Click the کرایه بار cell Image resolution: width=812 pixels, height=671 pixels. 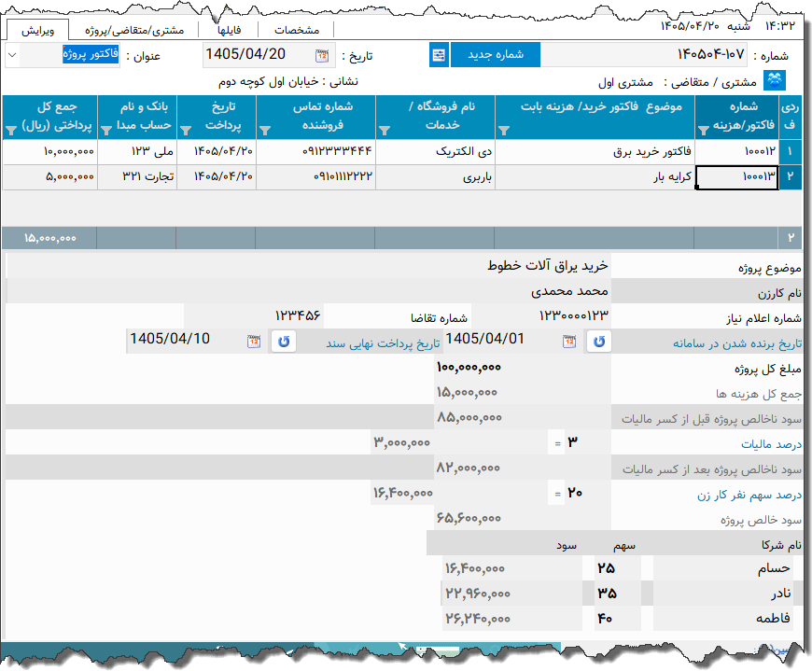(595, 177)
